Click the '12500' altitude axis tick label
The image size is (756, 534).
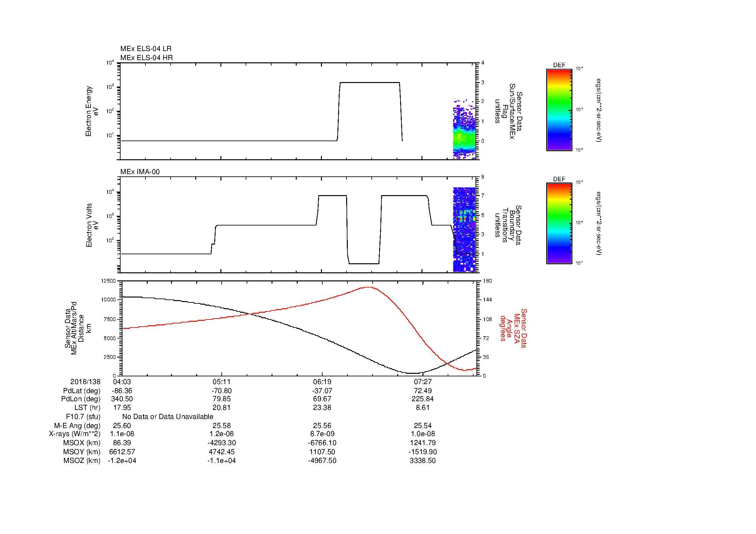[109, 281]
